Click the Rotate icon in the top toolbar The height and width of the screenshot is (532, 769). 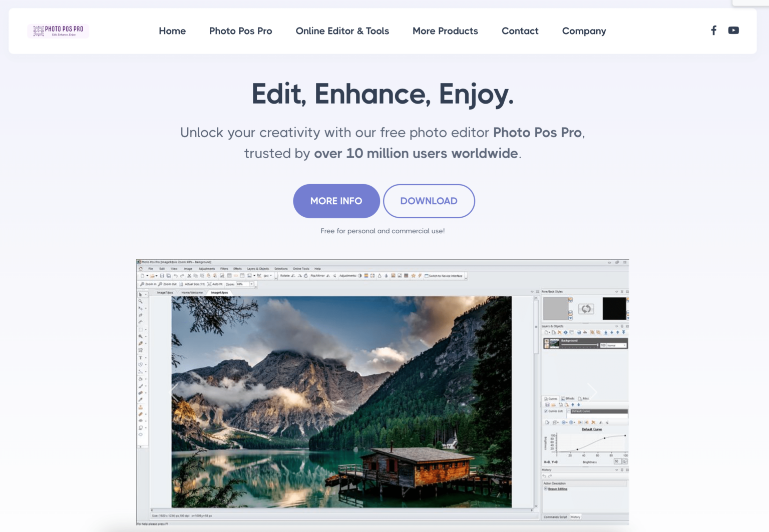292,275
